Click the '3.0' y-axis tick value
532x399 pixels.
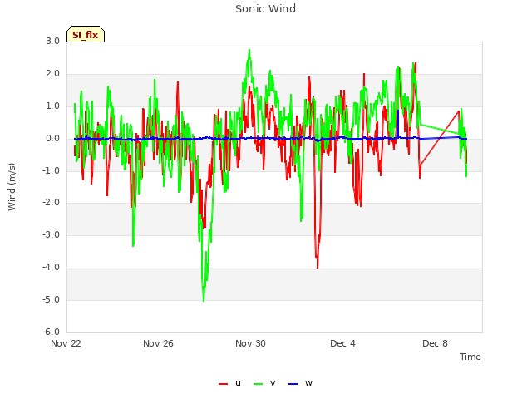(53, 42)
